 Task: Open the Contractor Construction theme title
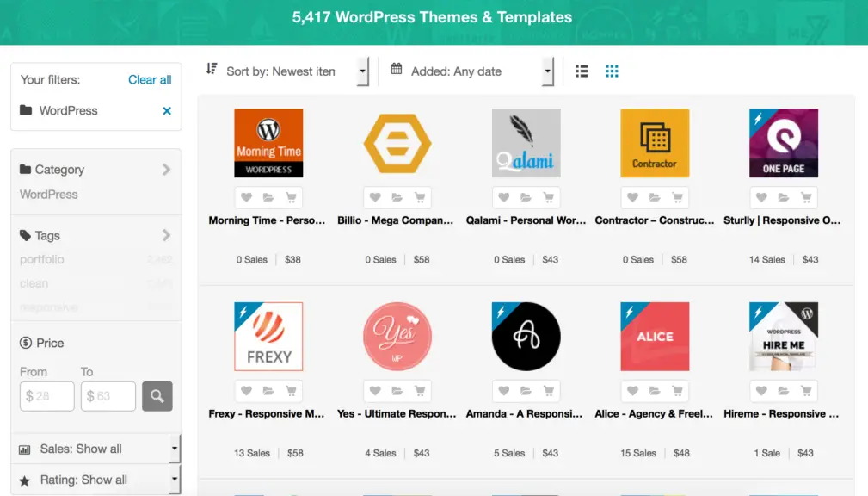coord(655,220)
